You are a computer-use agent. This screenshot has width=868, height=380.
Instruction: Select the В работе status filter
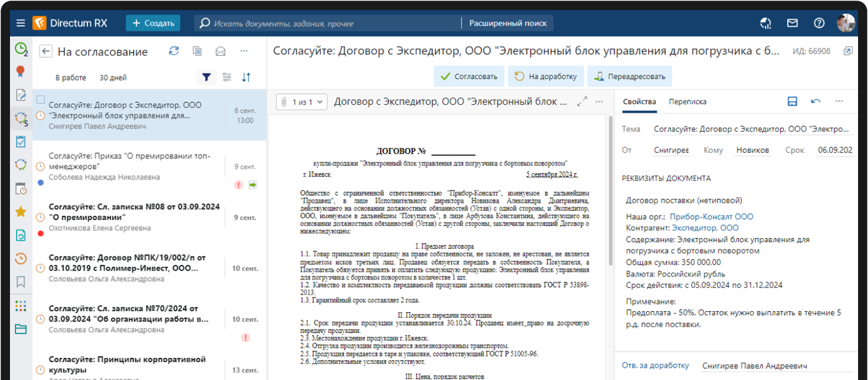[71, 78]
